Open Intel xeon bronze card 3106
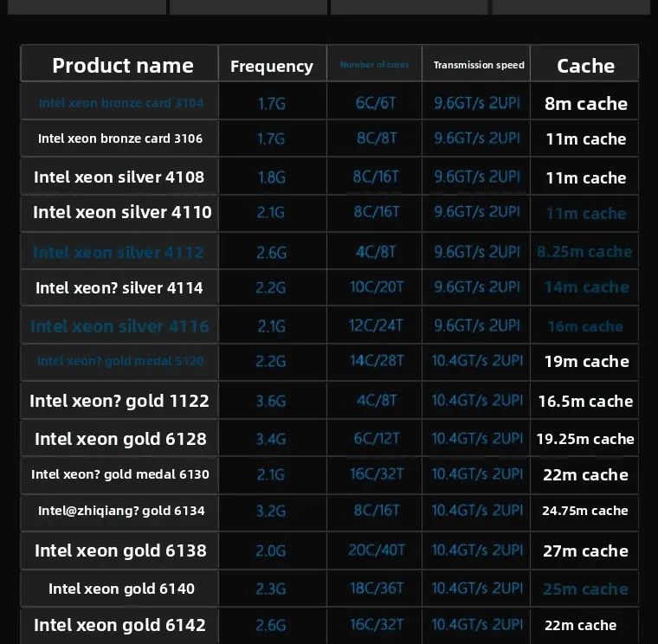 coord(120,138)
